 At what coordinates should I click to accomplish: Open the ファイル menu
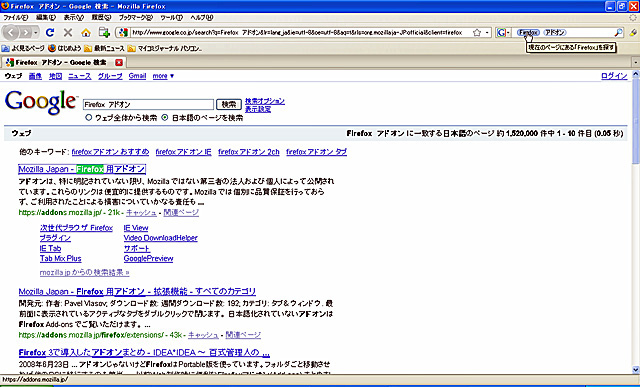(x=16, y=18)
